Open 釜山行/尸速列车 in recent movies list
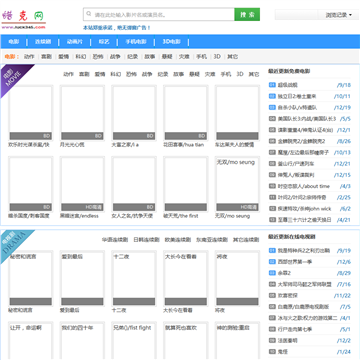 [296, 164]
